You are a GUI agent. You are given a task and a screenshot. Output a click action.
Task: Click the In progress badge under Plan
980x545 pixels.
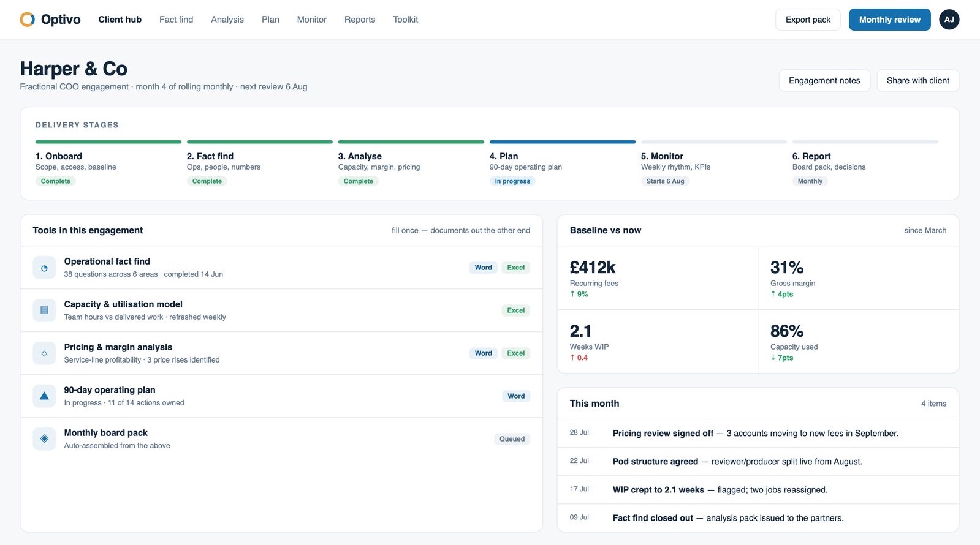[512, 181]
